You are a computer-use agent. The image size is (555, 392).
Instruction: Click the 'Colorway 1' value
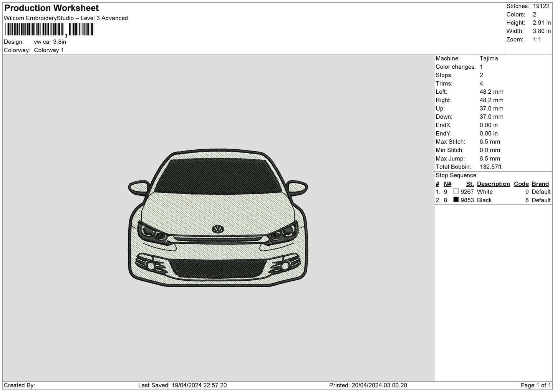(x=49, y=50)
